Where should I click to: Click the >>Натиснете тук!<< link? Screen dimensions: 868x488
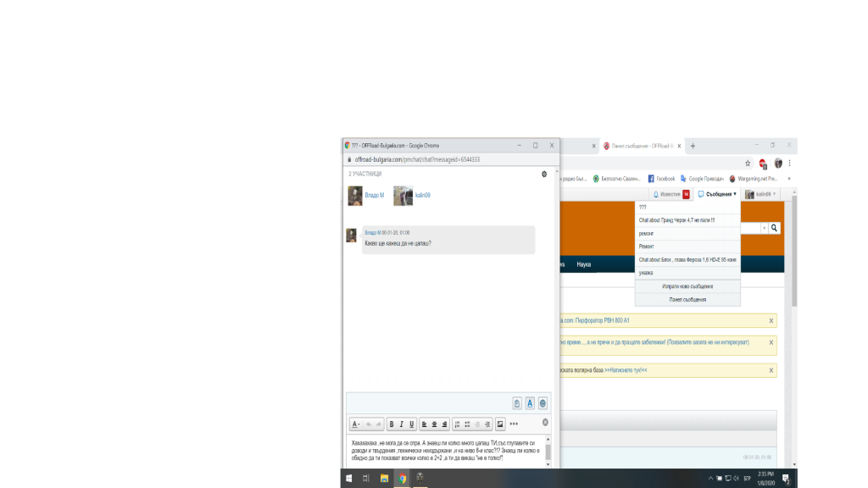point(626,370)
